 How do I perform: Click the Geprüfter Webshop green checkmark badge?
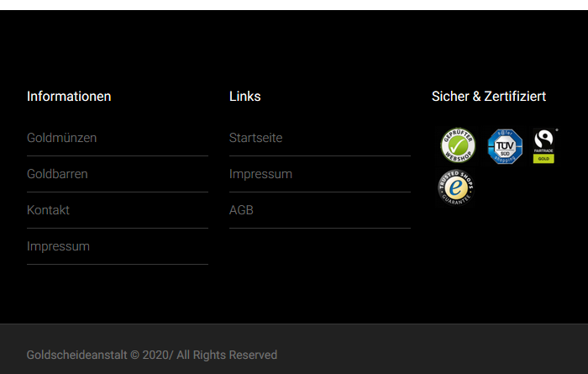coord(458,145)
